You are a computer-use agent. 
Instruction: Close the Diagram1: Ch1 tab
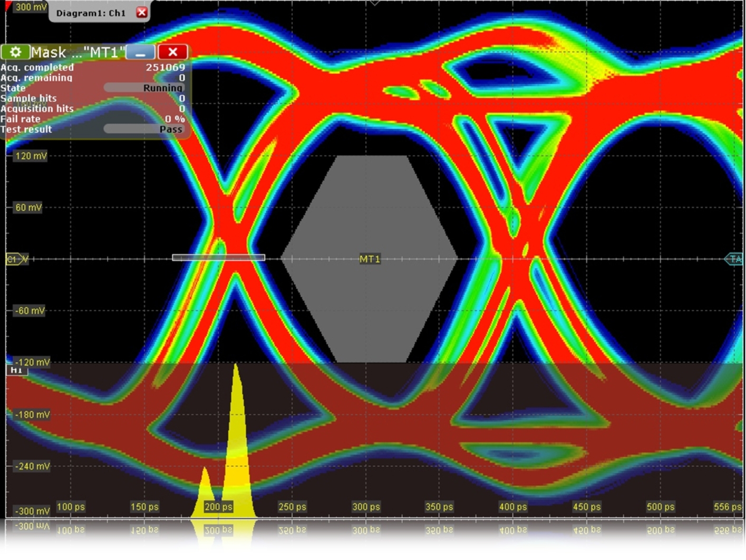(142, 13)
